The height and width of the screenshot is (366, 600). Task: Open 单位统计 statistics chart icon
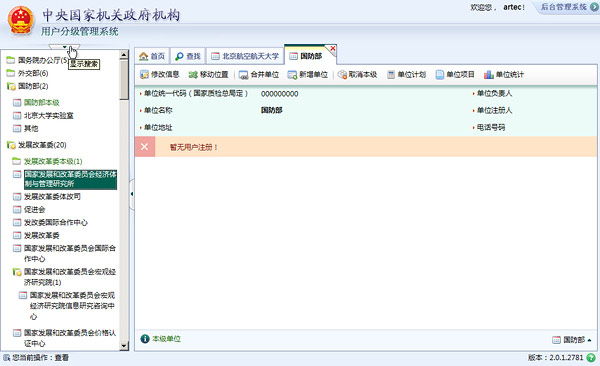489,75
